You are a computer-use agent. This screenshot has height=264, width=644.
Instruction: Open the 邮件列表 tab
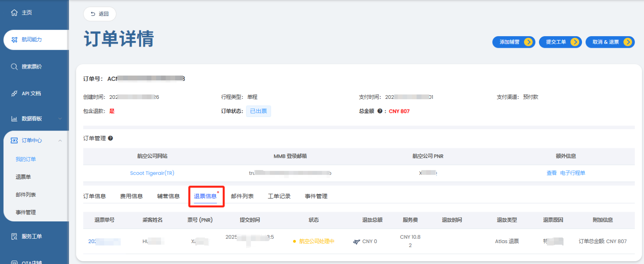tap(242, 196)
